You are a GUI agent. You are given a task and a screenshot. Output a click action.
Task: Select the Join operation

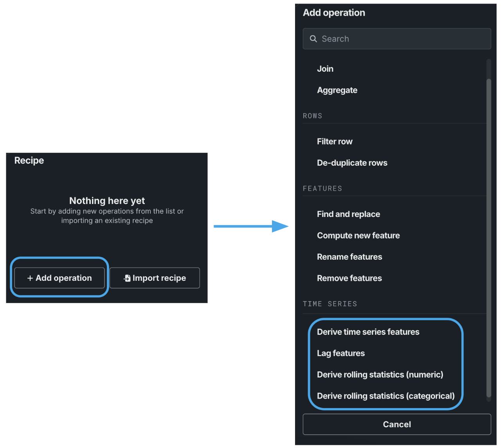click(x=325, y=69)
